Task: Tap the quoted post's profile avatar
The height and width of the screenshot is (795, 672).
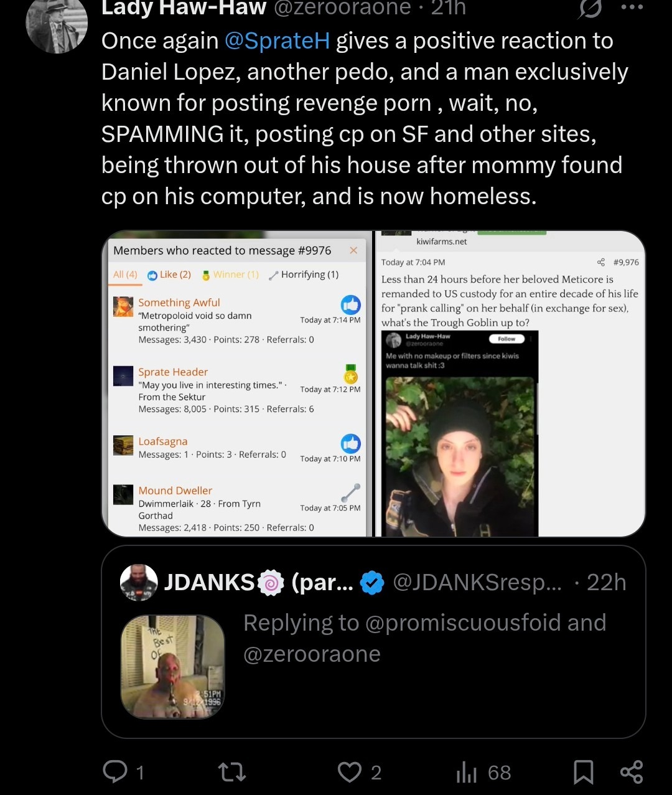Action: pos(139,583)
